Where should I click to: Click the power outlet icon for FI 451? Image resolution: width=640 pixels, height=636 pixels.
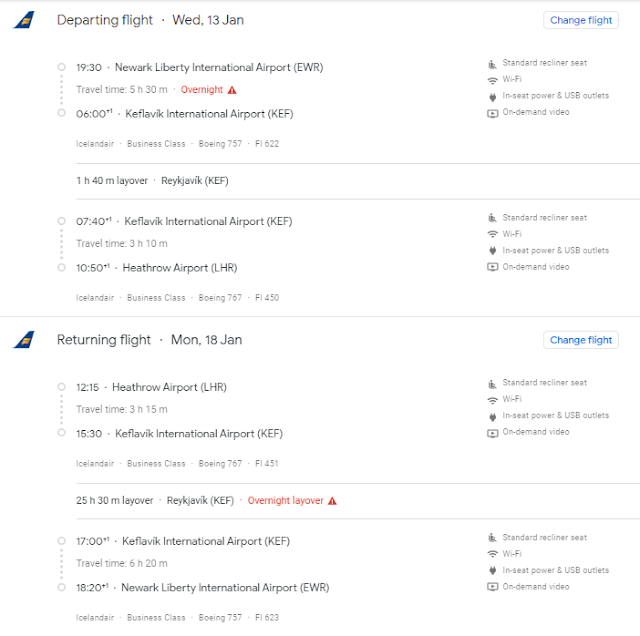(493, 416)
